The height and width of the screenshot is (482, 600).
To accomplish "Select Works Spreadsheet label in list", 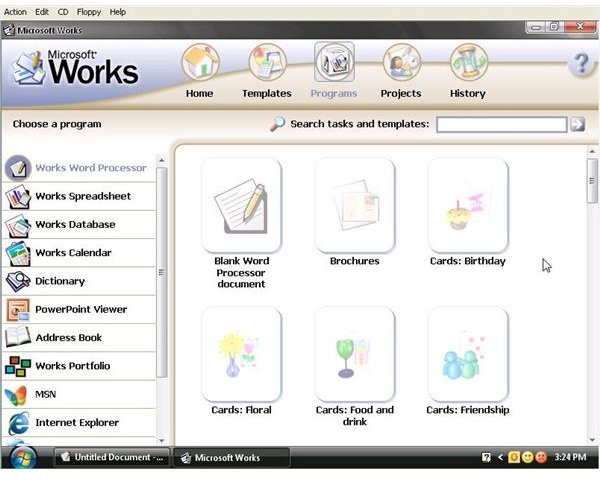I will [83, 196].
